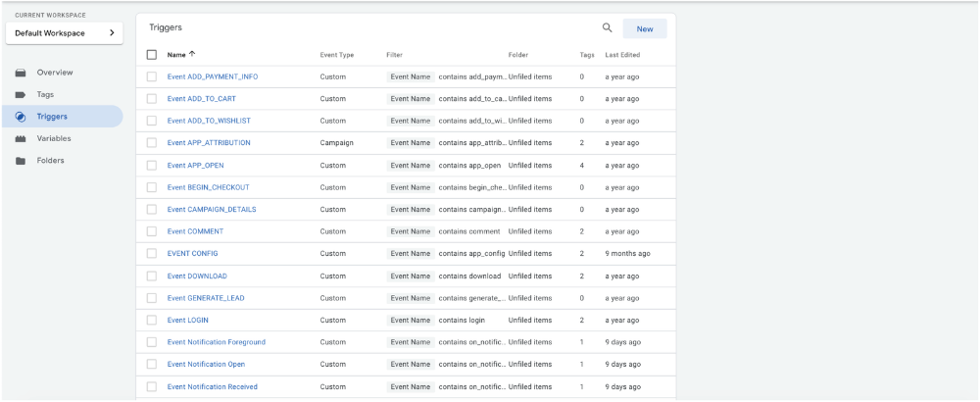Open the EVENT CONFIG trigger
This screenshot has width=980, height=402.
coord(192,254)
